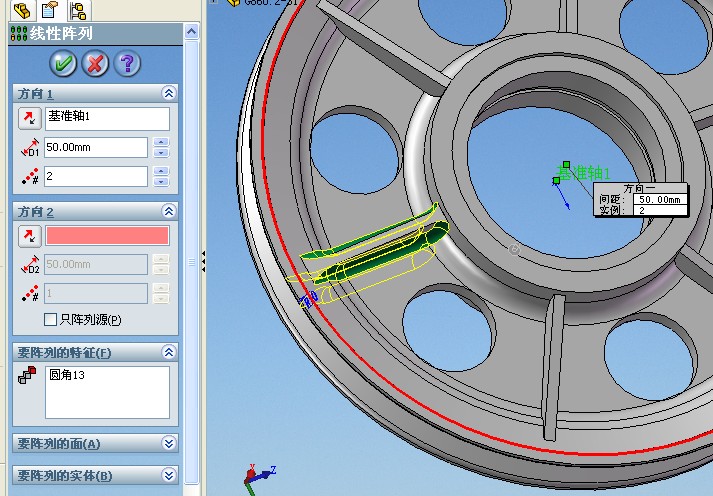Toggle 只阵列源(P) checkbox
This screenshot has width=713, height=496.
[x=50, y=320]
